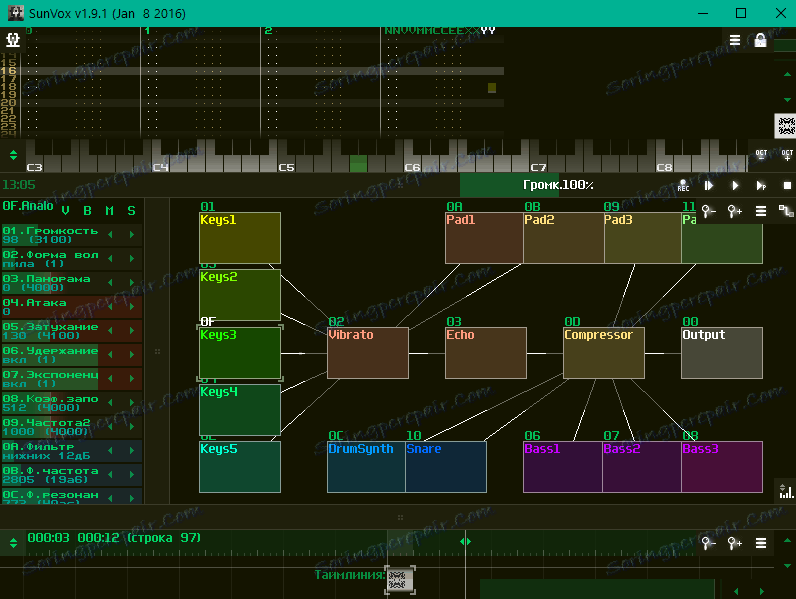Click the timeline scroll-up arrow

(787, 540)
